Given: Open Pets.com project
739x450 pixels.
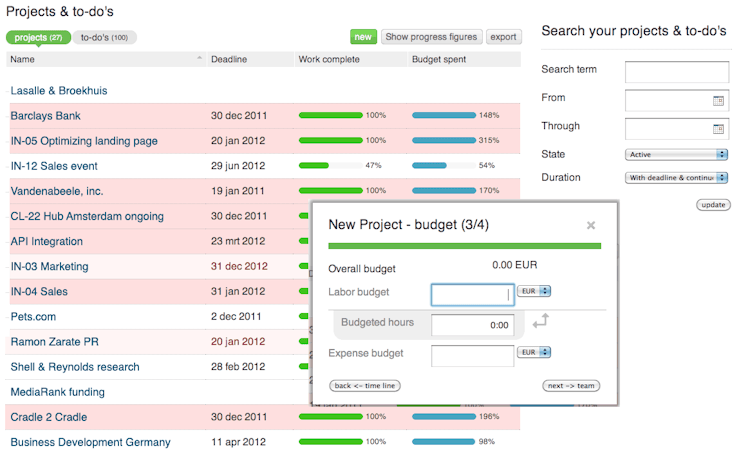Looking at the screenshot, I should click(x=33, y=317).
